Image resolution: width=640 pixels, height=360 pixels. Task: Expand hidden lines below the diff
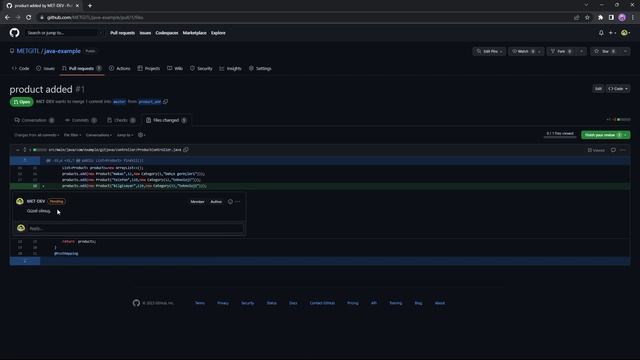point(25,261)
